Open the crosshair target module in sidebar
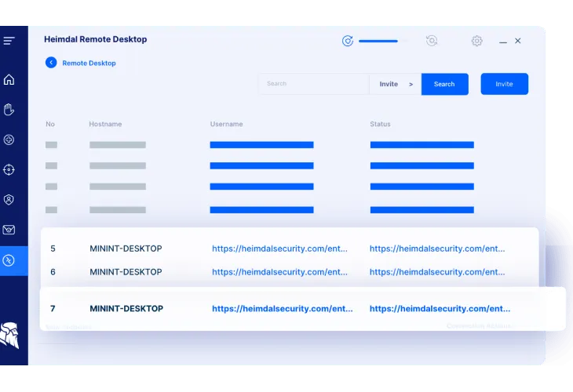Screen dimensions: 573x392 (9, 169)
